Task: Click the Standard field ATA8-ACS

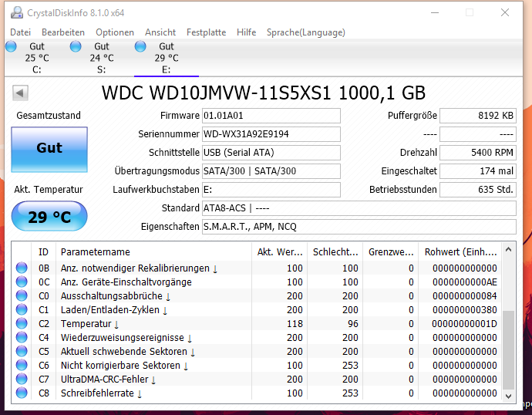Action: (359, 208)
